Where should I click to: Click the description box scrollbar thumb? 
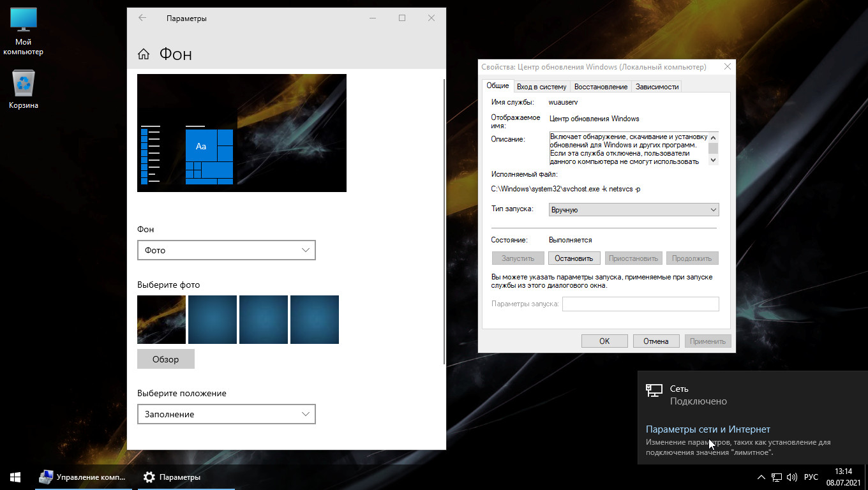[714, 148]
